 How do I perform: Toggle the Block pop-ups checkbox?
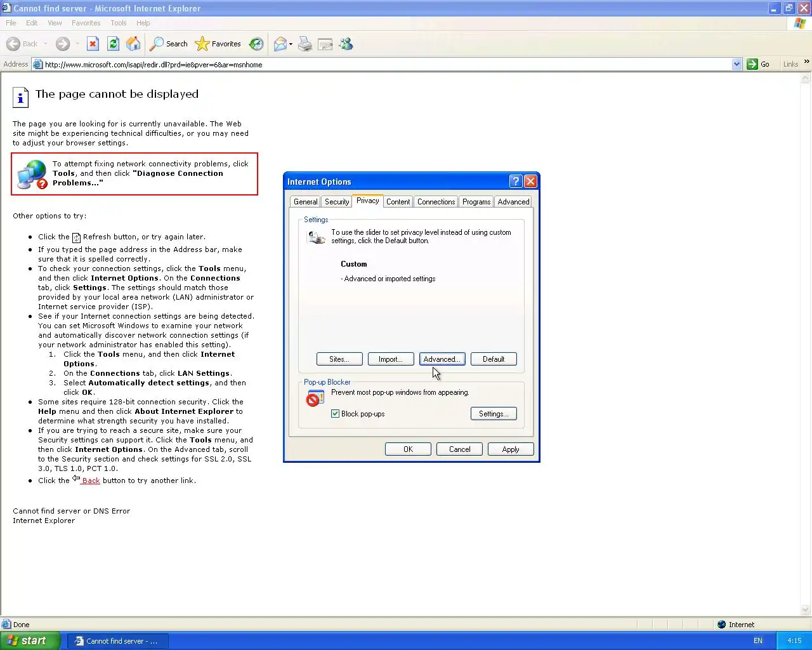pos(335,414)
